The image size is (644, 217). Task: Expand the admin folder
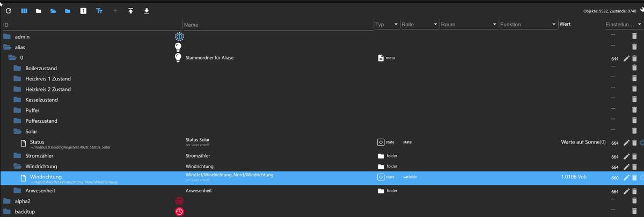pos(7,36)
